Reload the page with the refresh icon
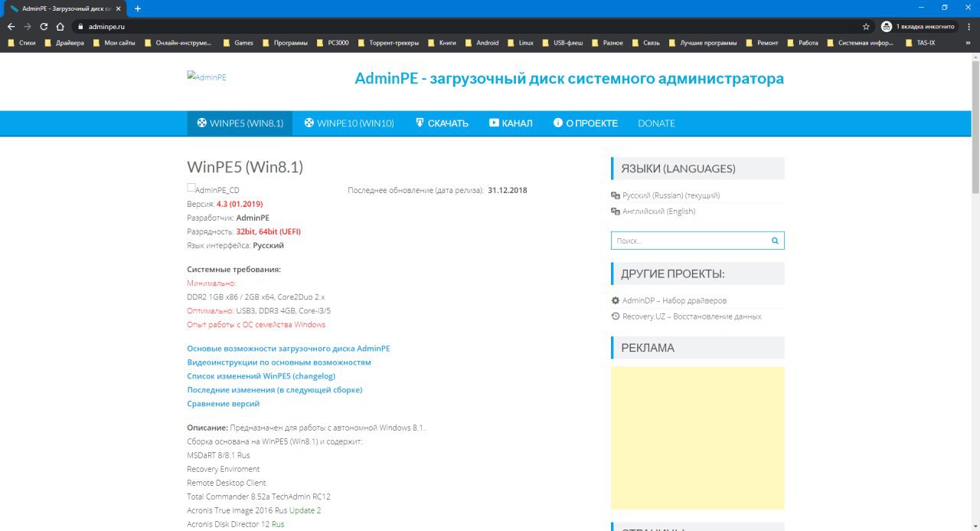Viewport: 980px width, 531px height. (x=44, y=26)
